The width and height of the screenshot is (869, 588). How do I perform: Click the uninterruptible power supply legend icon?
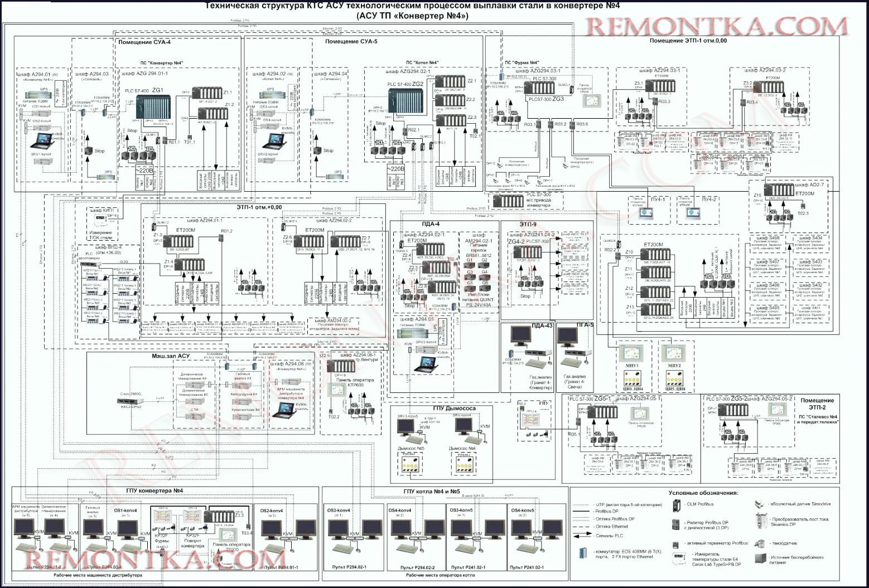coord(760,558)
